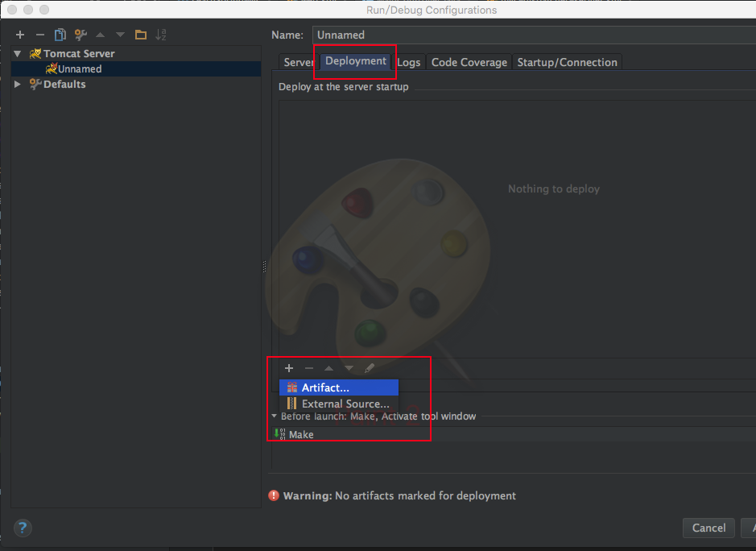The image size is (756, 551).
Task: Create new folder for configurations
Action: point(141,35)
